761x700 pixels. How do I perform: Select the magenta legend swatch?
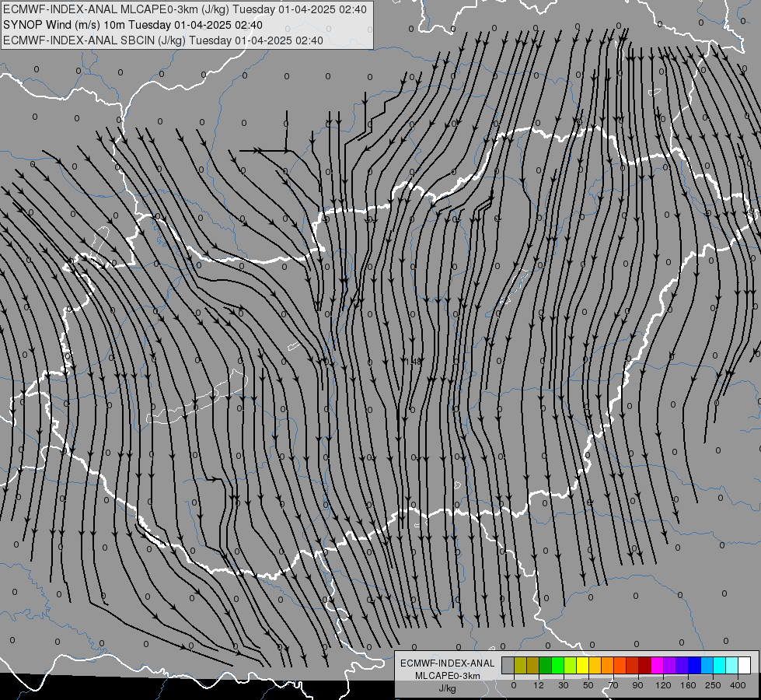[x=658, y=665]
